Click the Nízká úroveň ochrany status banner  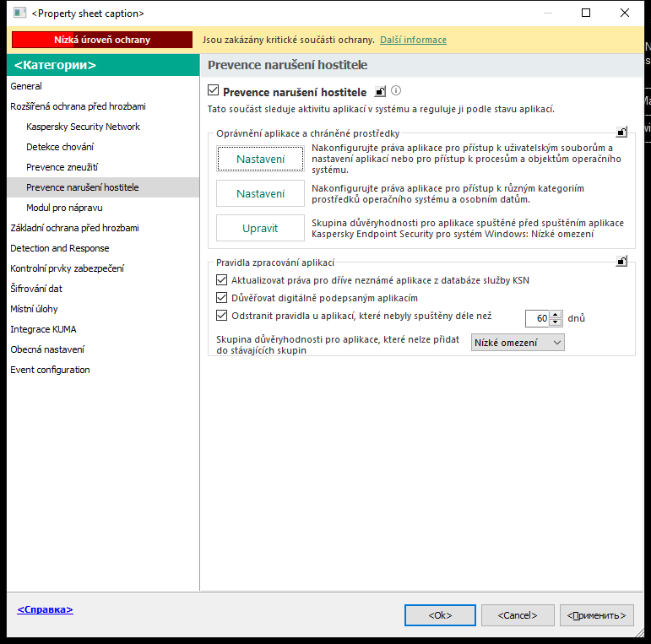click(102, 40)
